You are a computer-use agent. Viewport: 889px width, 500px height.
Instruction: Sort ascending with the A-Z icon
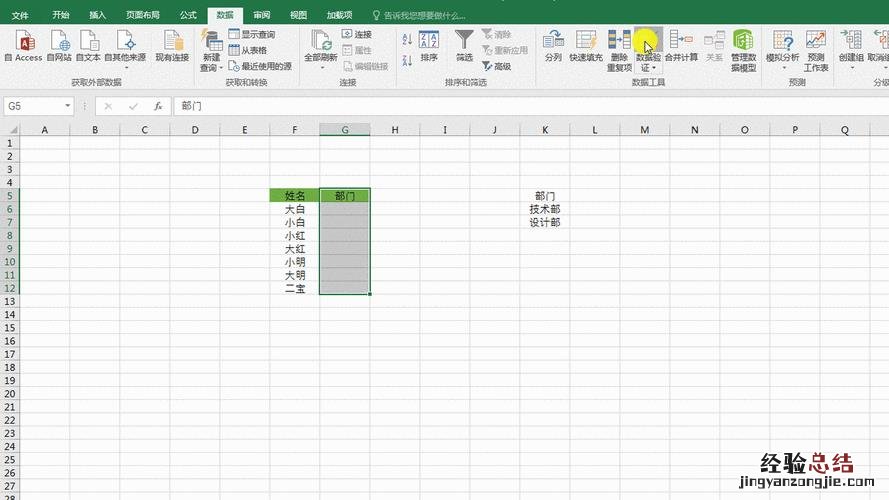tap(407, 39)
